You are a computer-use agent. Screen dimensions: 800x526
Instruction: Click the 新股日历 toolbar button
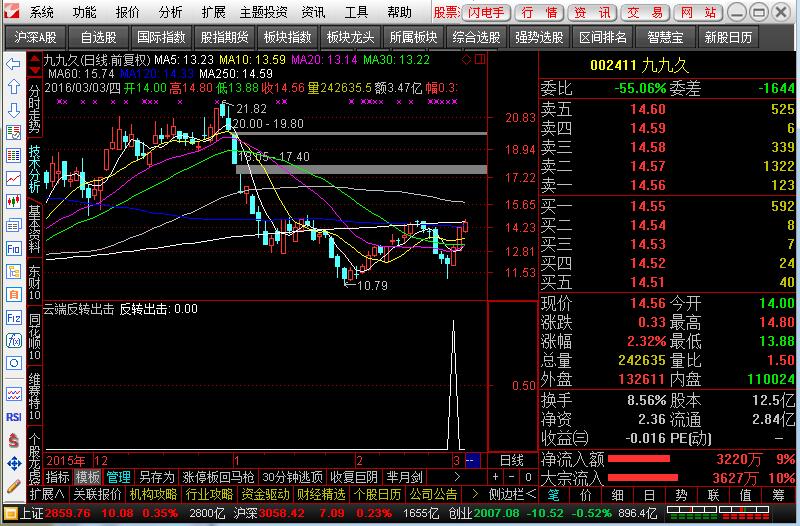click(x=728, y=37)
